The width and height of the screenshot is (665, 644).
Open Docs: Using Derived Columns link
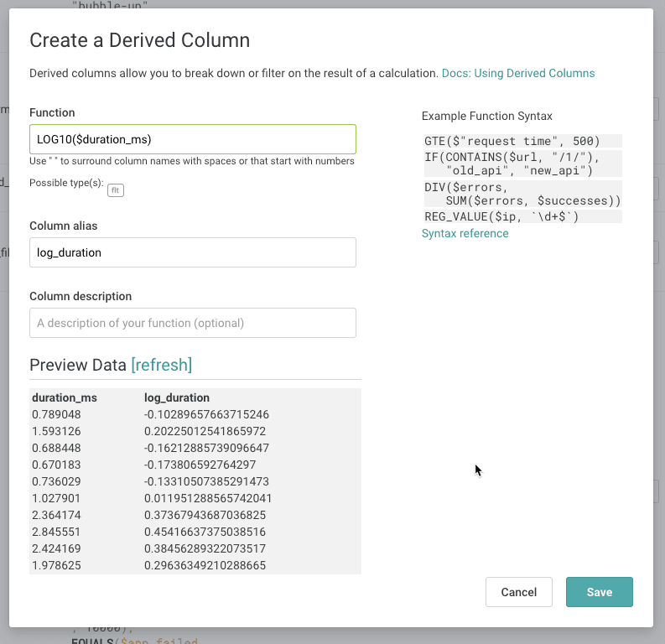coord(517,73)
